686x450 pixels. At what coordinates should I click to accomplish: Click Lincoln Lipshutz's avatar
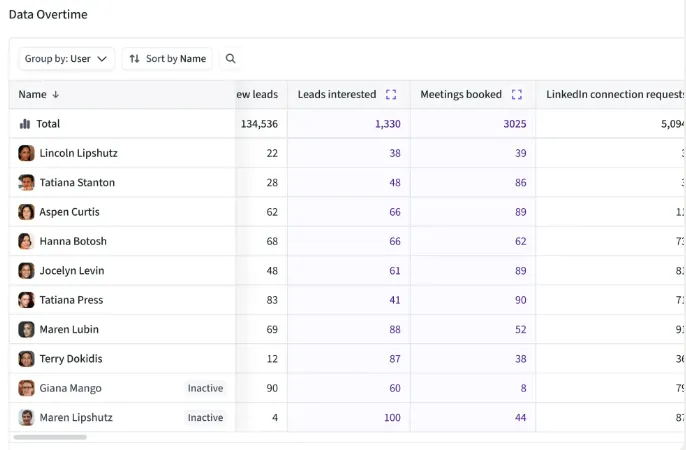[x=27, y=153]
